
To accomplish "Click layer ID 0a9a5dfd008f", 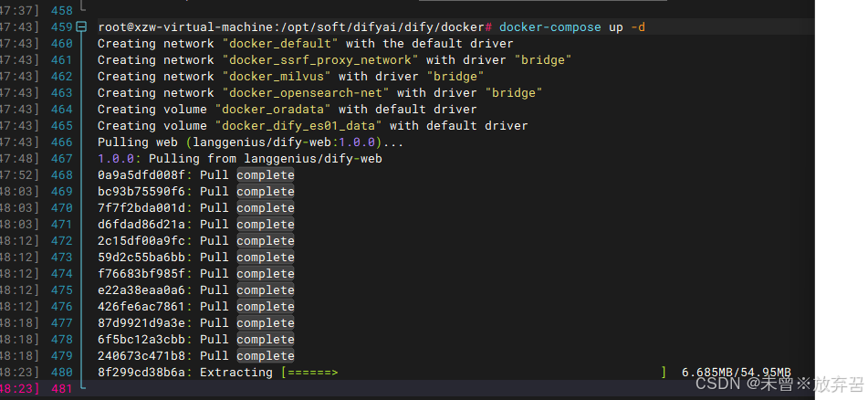I will tap(141, 175).
